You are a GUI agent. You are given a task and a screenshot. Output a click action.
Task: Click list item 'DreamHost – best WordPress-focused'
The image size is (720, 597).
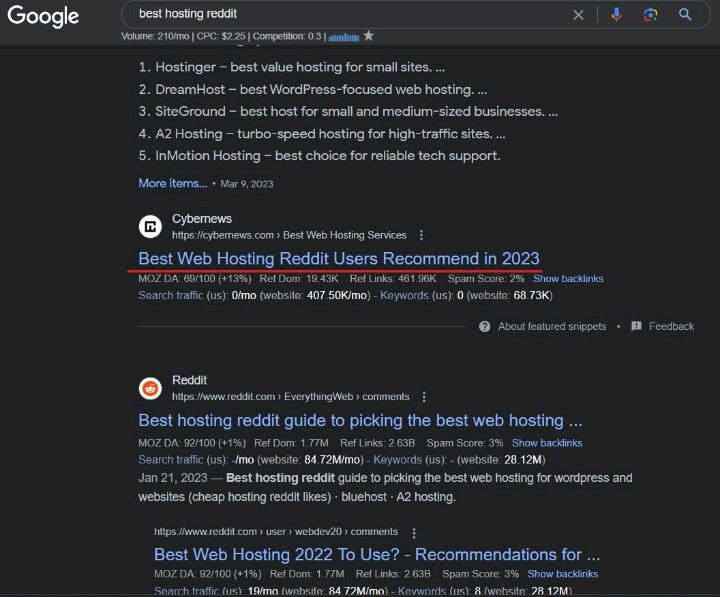click(313, 90)
